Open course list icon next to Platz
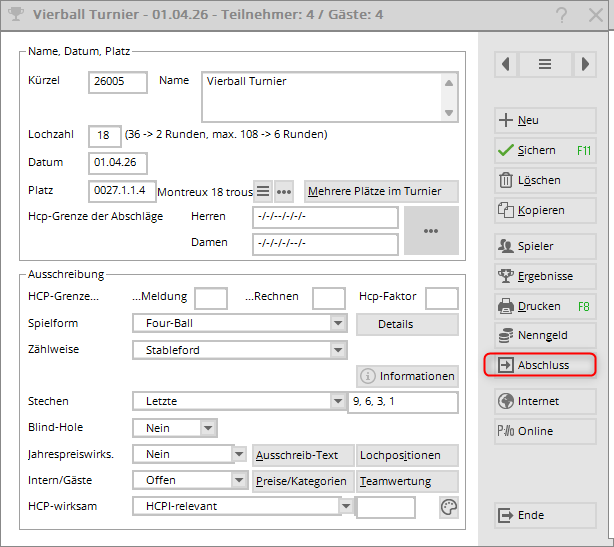The width and height of the screenshot is (614, 547). coord(262,191)
